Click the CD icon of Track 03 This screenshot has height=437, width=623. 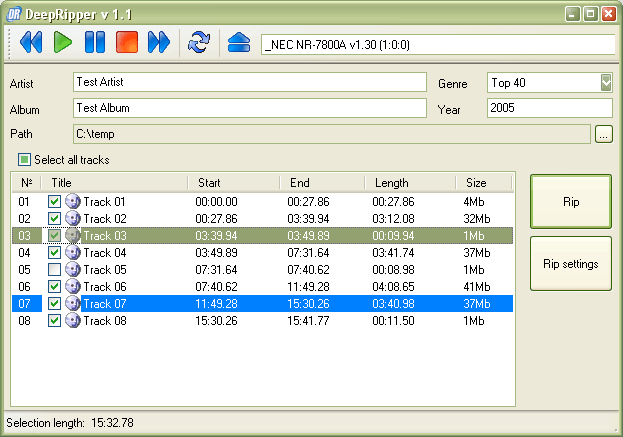coord(73,236)
